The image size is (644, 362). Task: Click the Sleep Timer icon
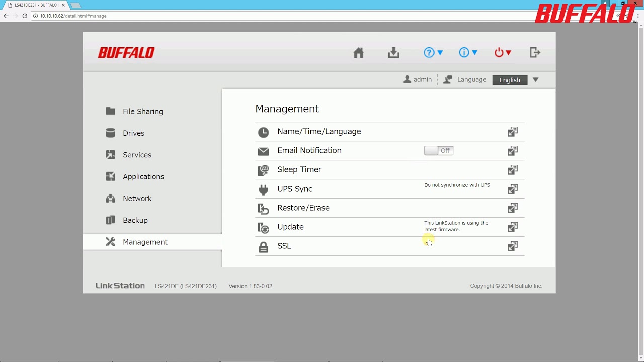(263, 170)
